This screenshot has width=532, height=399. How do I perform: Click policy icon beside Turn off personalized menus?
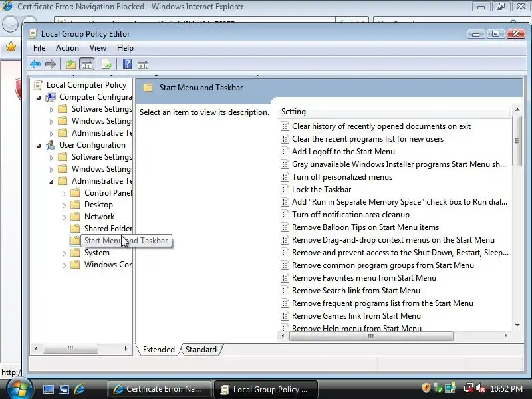click(x=285, y=177)
